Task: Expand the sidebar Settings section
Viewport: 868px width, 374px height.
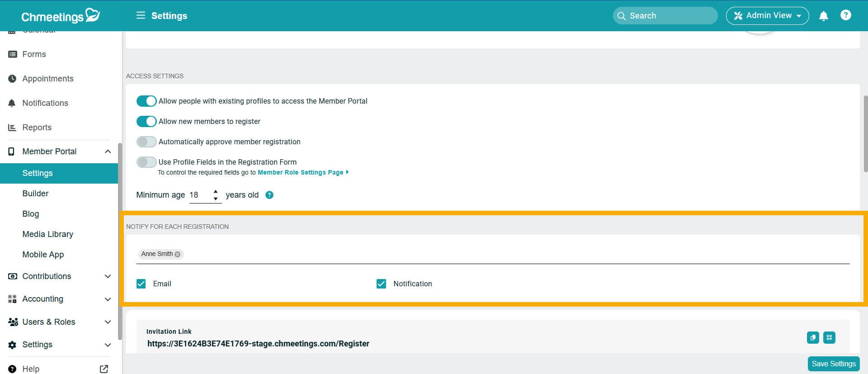Action: click(x=108, y=345)
